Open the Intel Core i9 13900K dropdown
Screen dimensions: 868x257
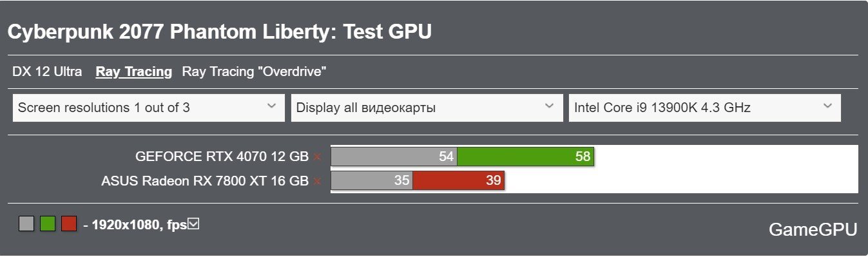coord(704,108)
